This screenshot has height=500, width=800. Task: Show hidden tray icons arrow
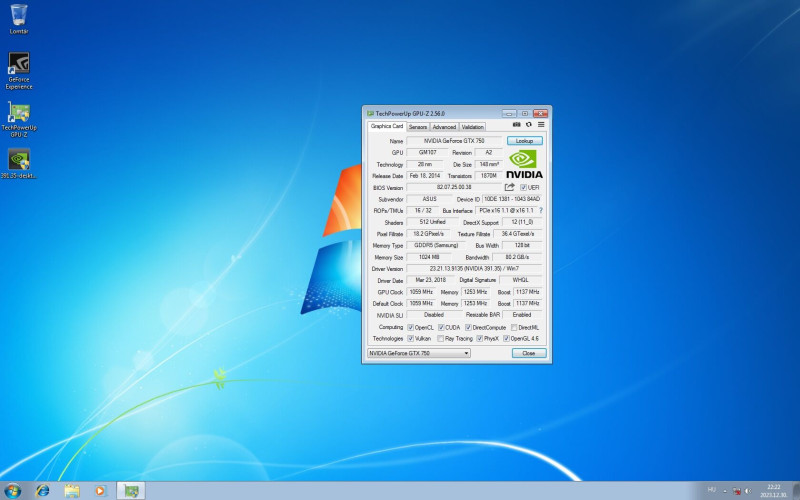point(725,491)
